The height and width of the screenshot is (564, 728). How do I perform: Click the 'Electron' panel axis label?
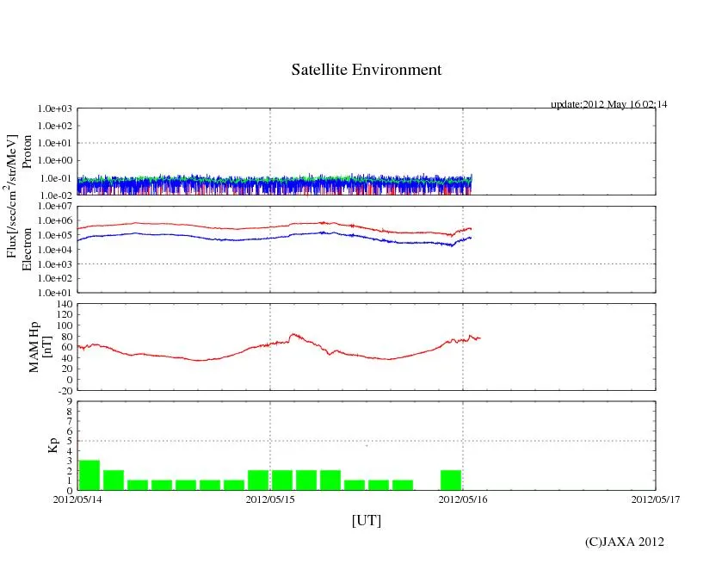pyautogui.click(x=27, y=250)
